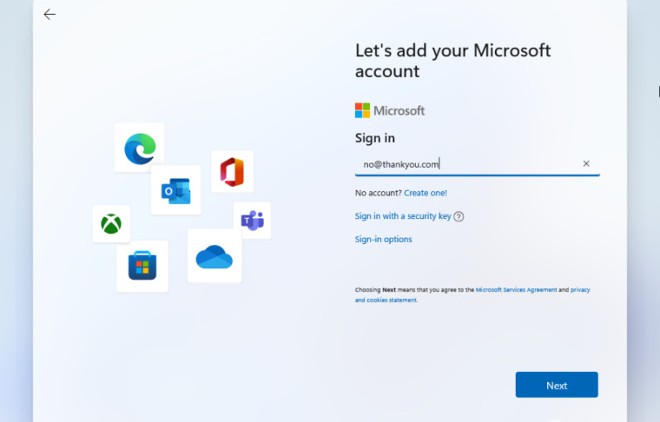Click the Microsoft Store icon tile
The image size is (660, 422).
[x=142, y=266]
